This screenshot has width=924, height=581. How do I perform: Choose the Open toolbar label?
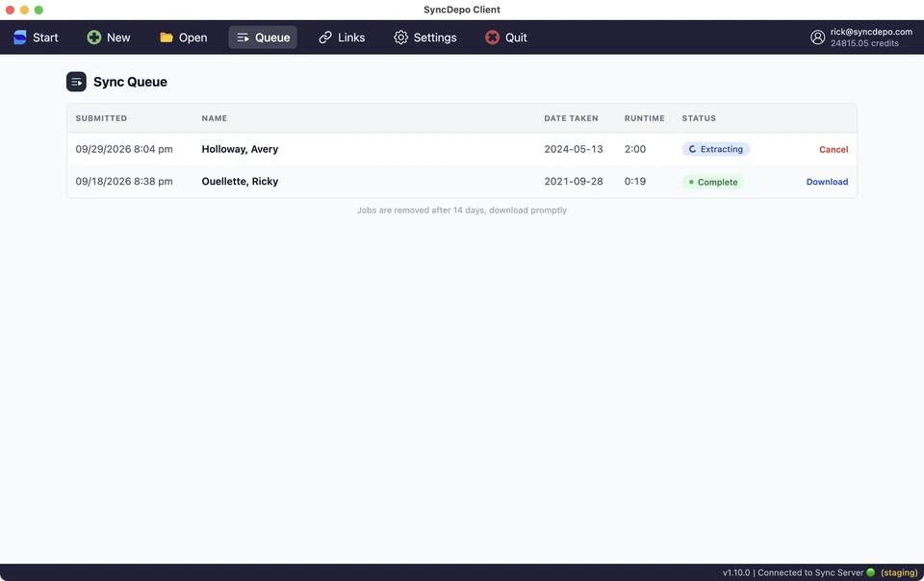coord(192,38)
